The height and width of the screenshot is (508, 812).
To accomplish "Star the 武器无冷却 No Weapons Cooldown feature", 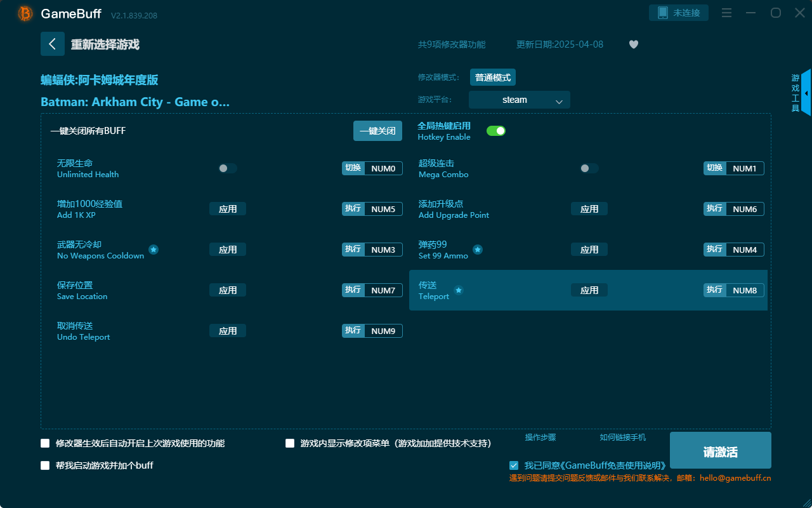I will 153,250.
